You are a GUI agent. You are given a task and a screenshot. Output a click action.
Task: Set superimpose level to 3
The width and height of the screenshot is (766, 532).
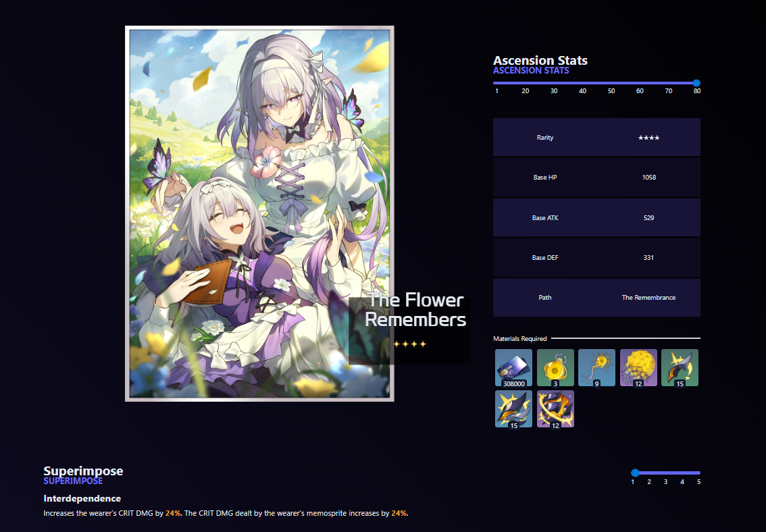click(665, 482)
